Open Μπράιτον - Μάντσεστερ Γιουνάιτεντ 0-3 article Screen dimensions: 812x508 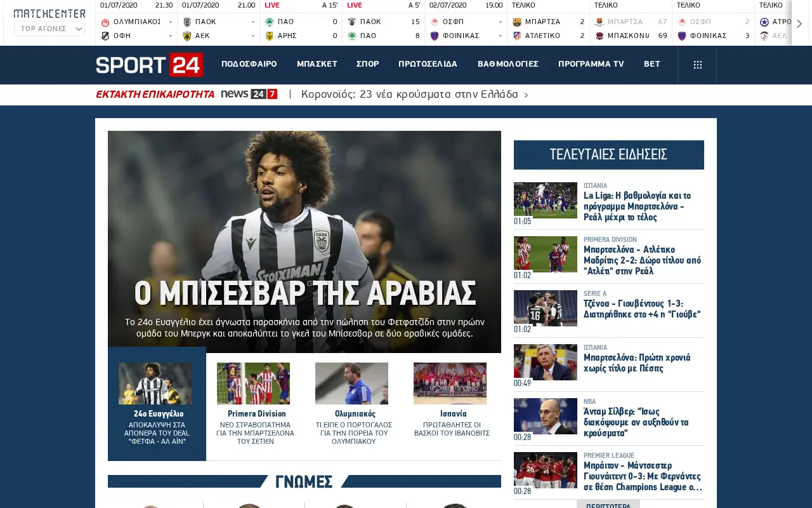click(x=643, y=476)
